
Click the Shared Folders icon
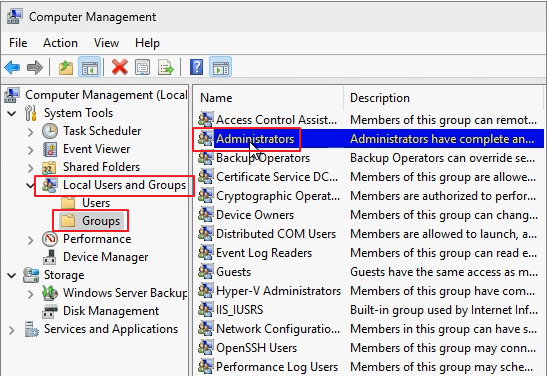pos(49,167)
